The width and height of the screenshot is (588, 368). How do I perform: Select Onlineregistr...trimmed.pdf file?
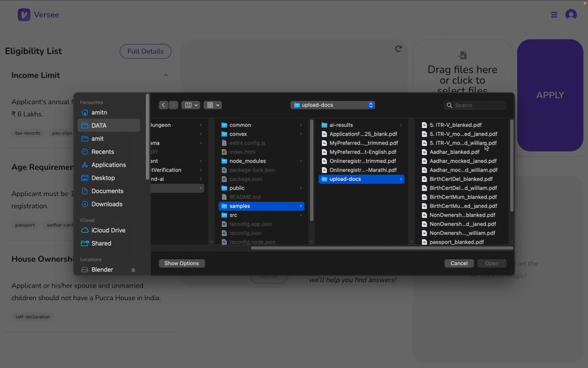tap(362, 161)
